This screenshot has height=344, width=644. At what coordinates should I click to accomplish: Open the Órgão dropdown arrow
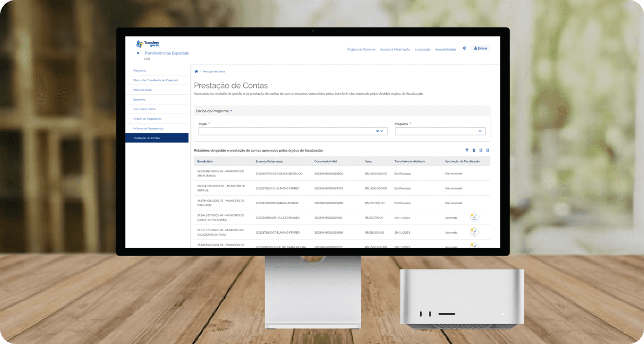click(x=382, y=131)
